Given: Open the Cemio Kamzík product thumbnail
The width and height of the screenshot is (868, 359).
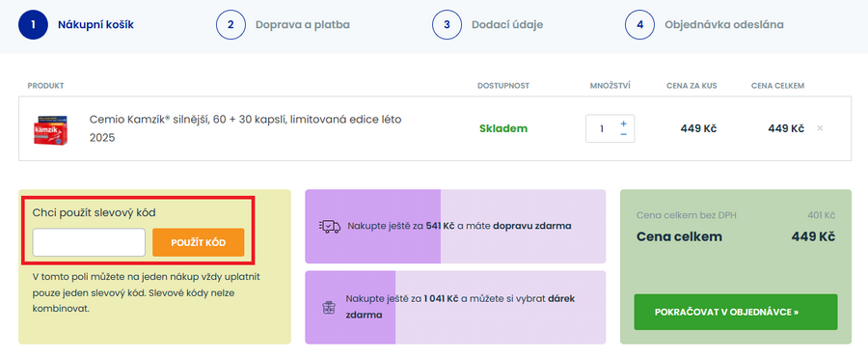Looking at the screenshot, I should click(x=50, y=130).
